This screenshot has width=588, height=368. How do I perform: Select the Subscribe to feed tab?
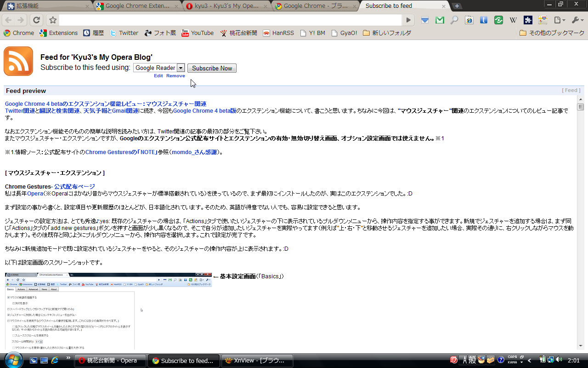[x=404, y=6]
